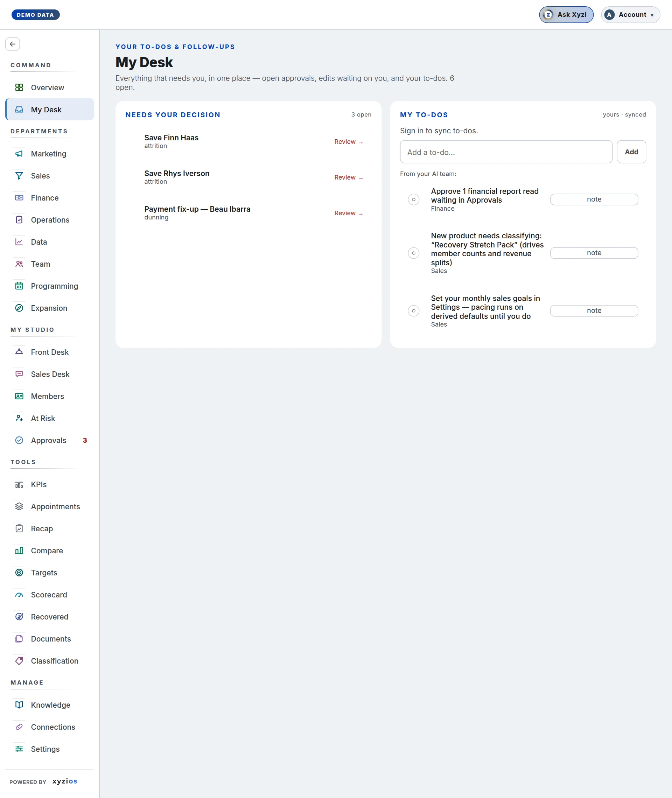
Task: Focus the 'Add a to-do...' input field
Action: point(506,152)
